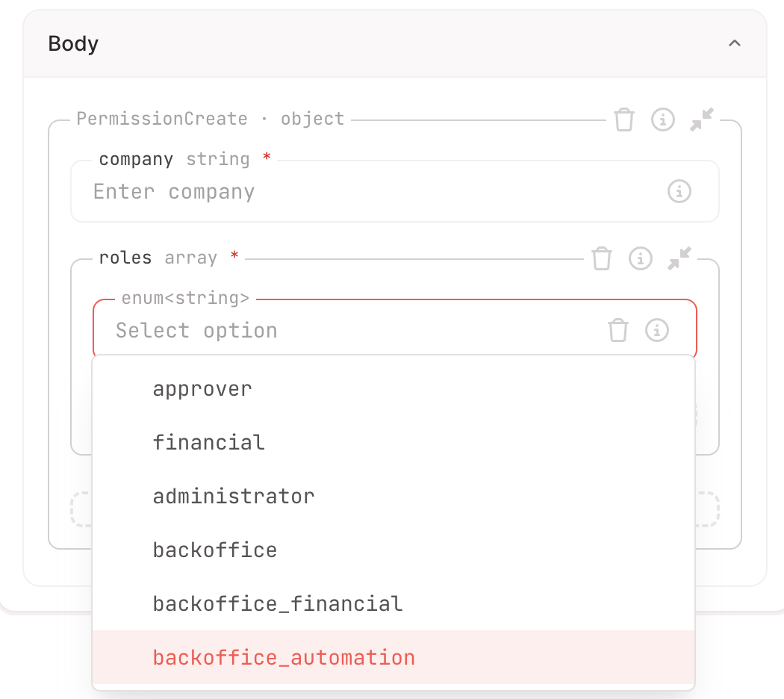
Task: Show info for the company field
Action: coord(679,191)
